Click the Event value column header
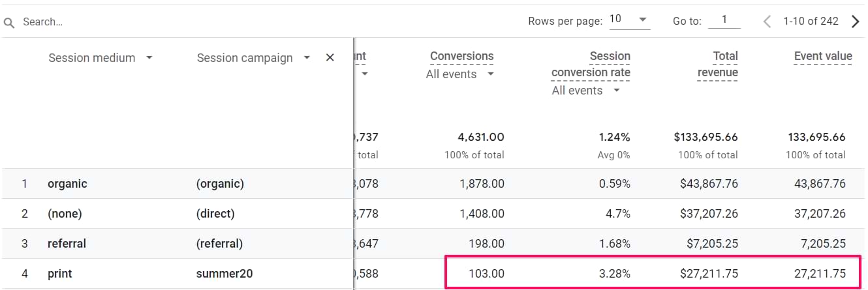The image size is (868, 290). pos(822,57)
